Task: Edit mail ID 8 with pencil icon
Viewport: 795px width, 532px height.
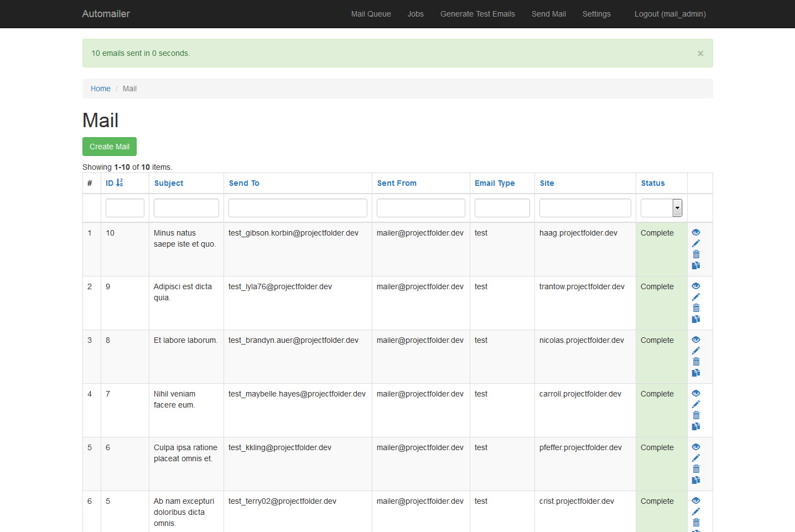Action: [x=696, y=351]
